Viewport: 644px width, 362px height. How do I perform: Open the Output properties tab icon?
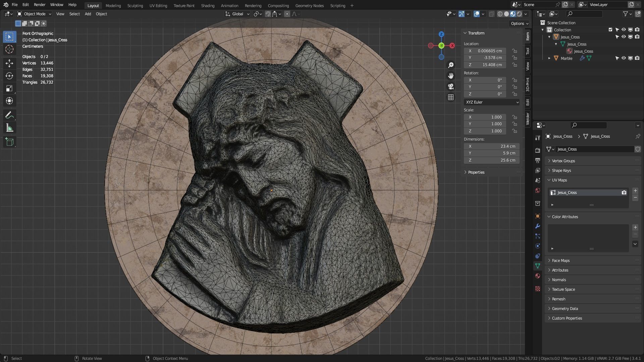pos(538,160)
